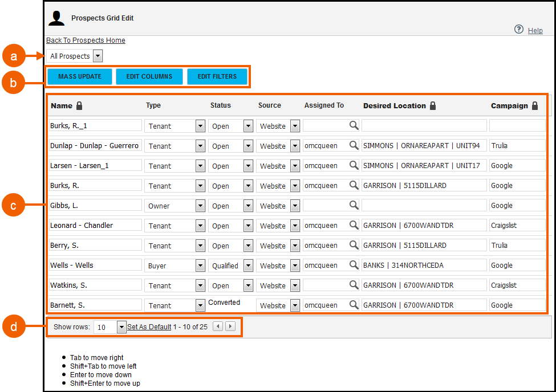
Task: Open Assigned To lookup for Watkins, S.
Action: pos(354,285)
